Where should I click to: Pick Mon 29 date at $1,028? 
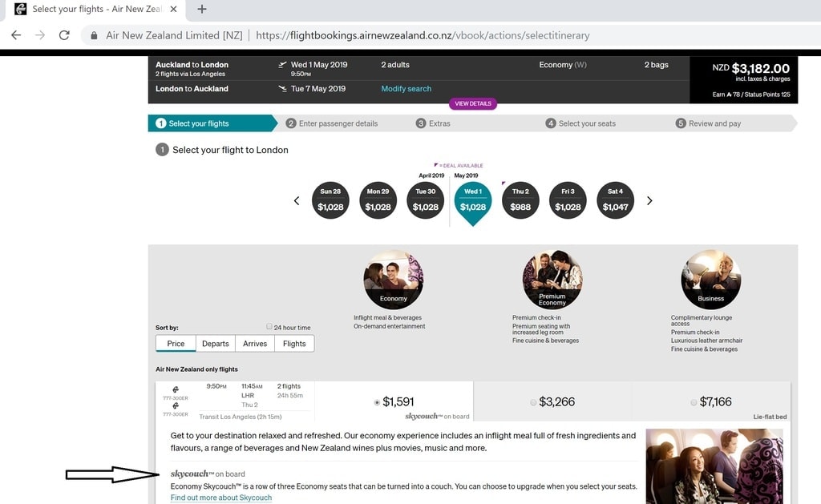pyautogui.click(x=378, y=200)
